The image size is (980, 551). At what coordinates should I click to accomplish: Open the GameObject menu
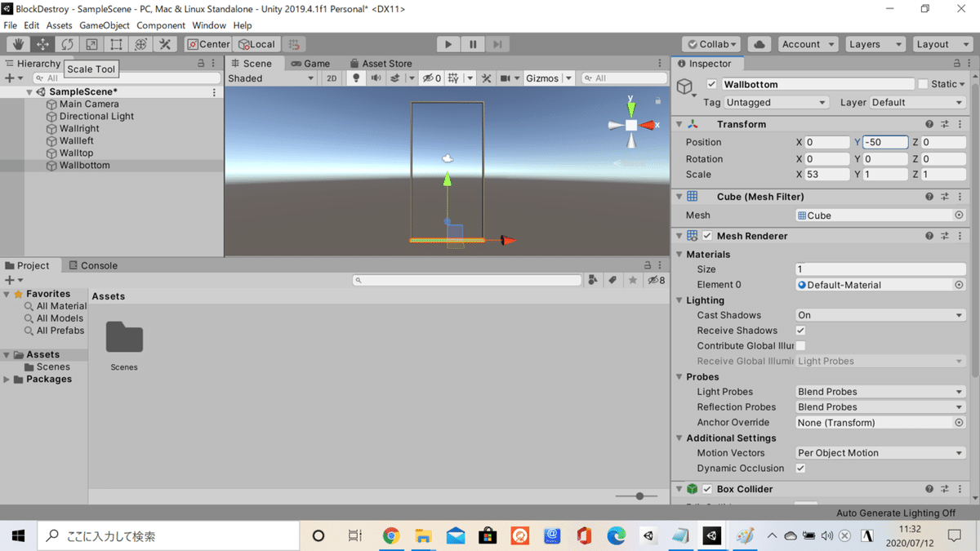pos(105,25)
